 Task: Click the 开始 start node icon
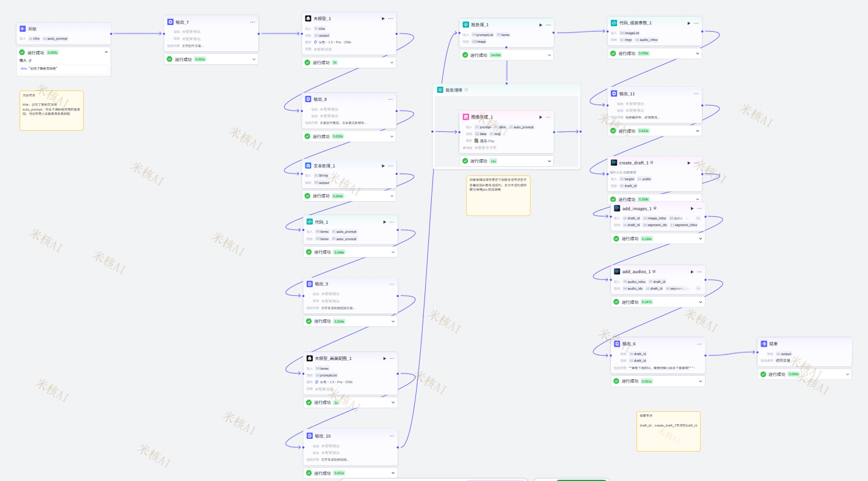click(x=23, y=29)
